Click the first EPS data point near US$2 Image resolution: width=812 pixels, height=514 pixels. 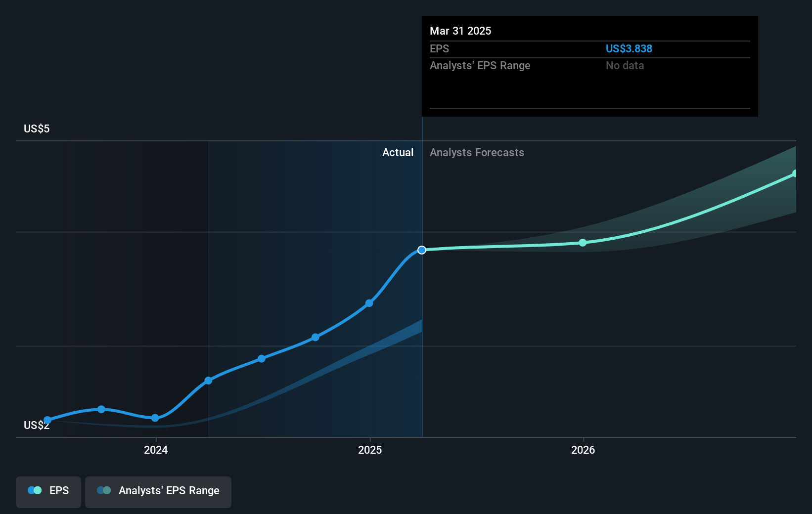point(47,420)
